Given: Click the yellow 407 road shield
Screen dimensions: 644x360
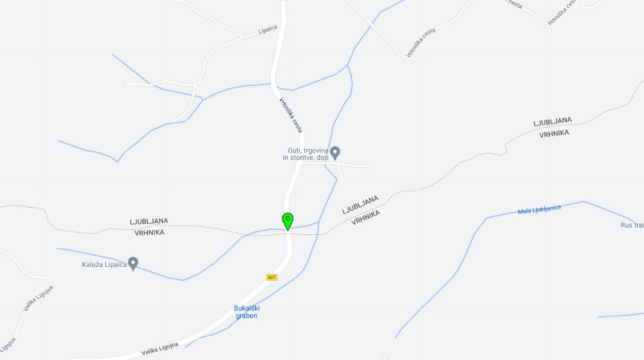Looking at the screenshot, I should [x=272, y=278].
